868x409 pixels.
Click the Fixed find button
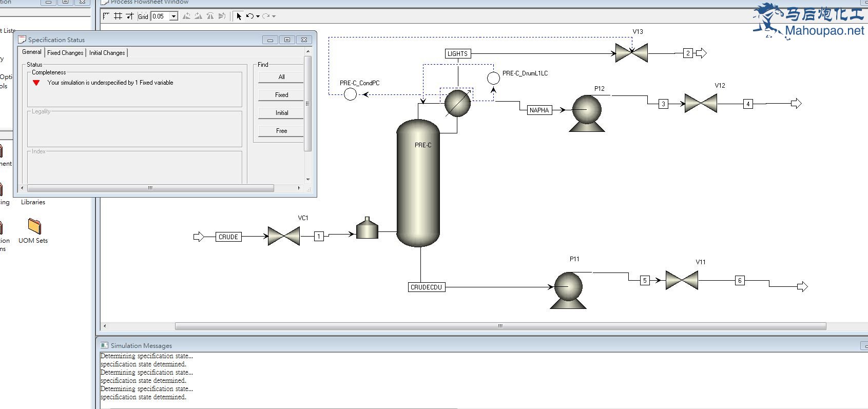coord(281,95)
